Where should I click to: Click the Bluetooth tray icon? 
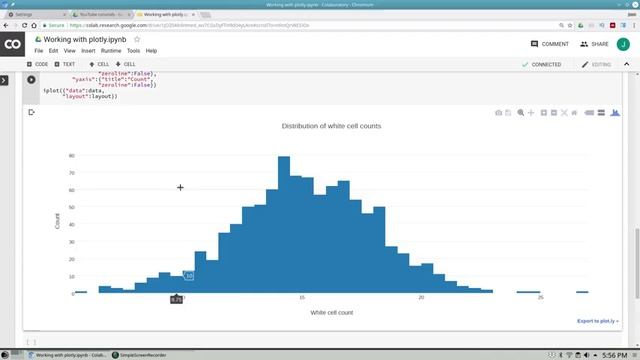[x=561, y=355]
